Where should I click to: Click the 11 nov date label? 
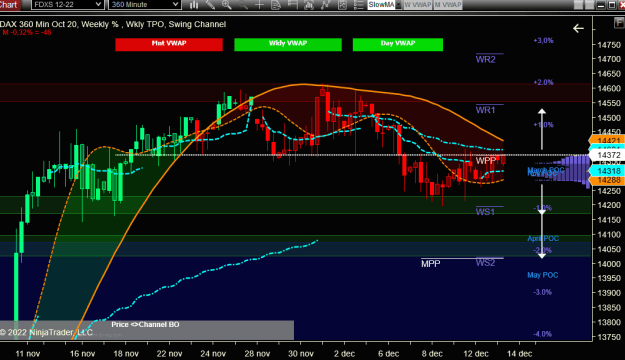click(x=28, y=354)
